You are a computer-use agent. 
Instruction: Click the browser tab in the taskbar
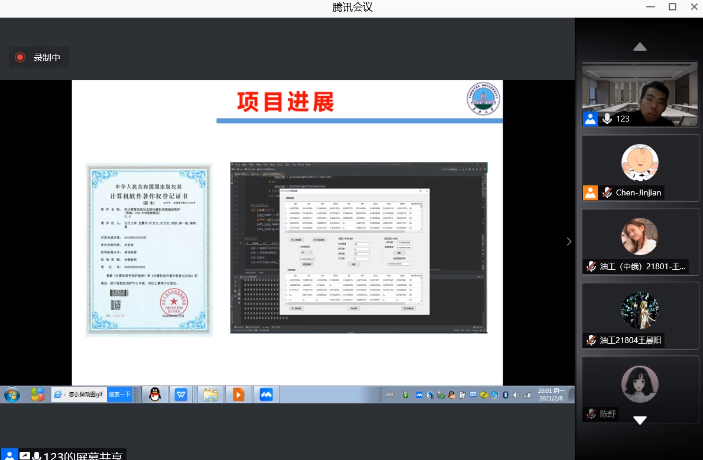click(78, 395)
